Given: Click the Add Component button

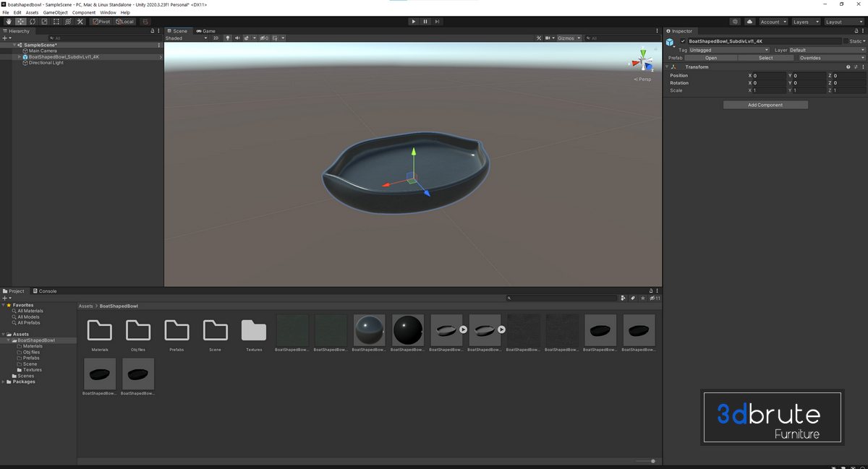Looking at the screenshot, I should tap(765, 105).
